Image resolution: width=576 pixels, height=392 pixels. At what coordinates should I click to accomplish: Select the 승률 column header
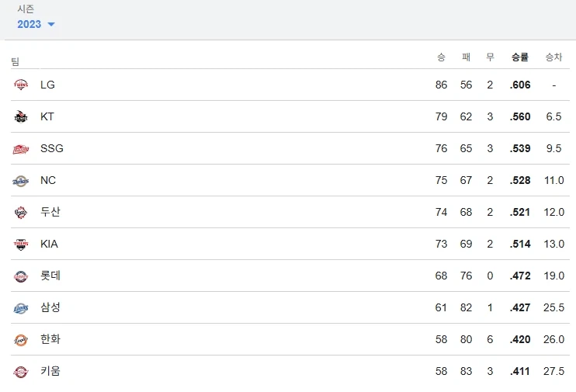tap(520, 57)
